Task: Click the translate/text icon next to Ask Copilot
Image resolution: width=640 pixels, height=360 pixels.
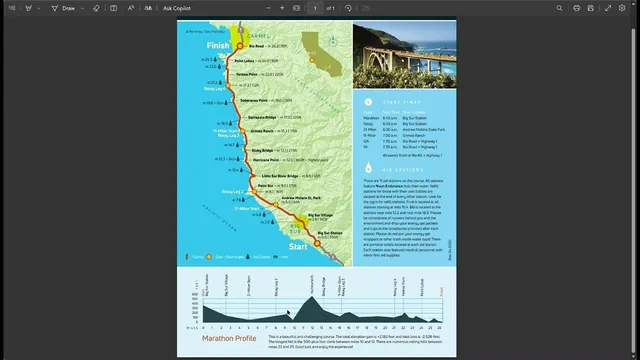Action: point(148,8)
